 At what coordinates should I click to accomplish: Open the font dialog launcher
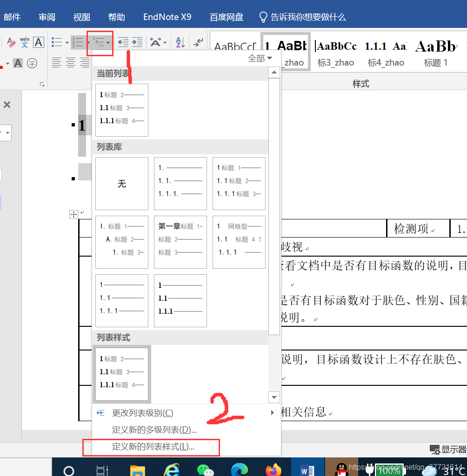(42, 85)
